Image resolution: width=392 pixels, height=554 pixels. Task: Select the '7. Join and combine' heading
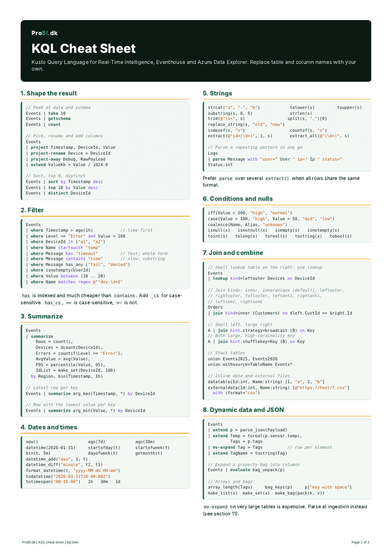tap(233, 253)
